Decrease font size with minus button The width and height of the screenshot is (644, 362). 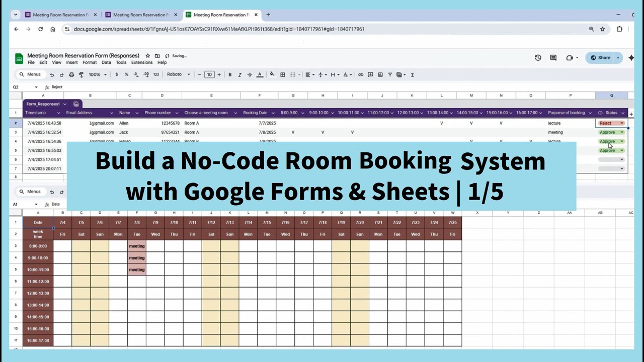[199, 74]
